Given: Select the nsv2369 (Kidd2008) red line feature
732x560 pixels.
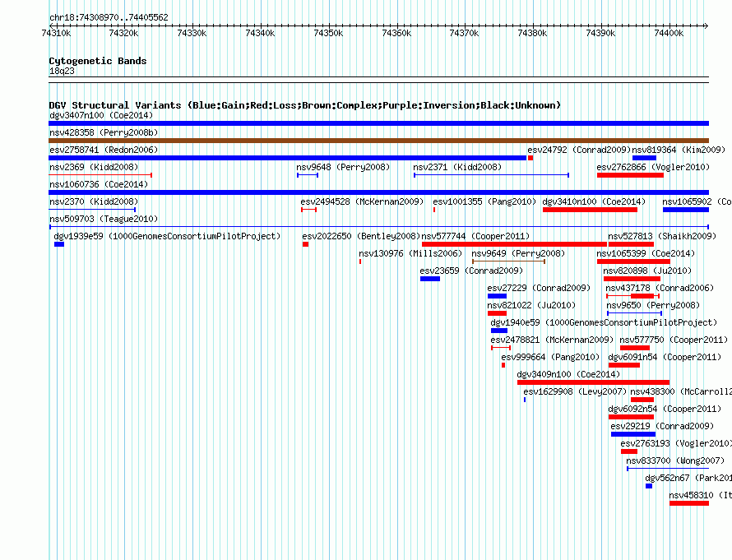Looking at the screenshot, I should [100, 175].
